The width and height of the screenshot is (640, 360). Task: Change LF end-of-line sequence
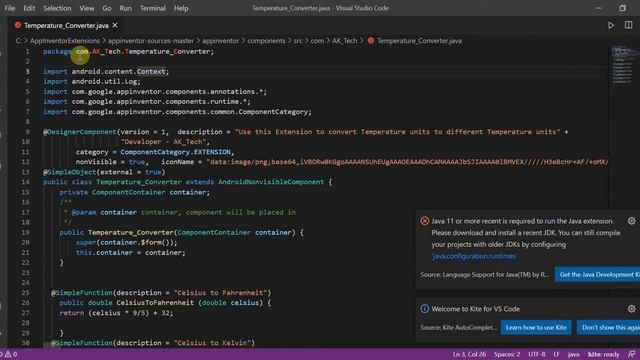click(x=556, y=354)
